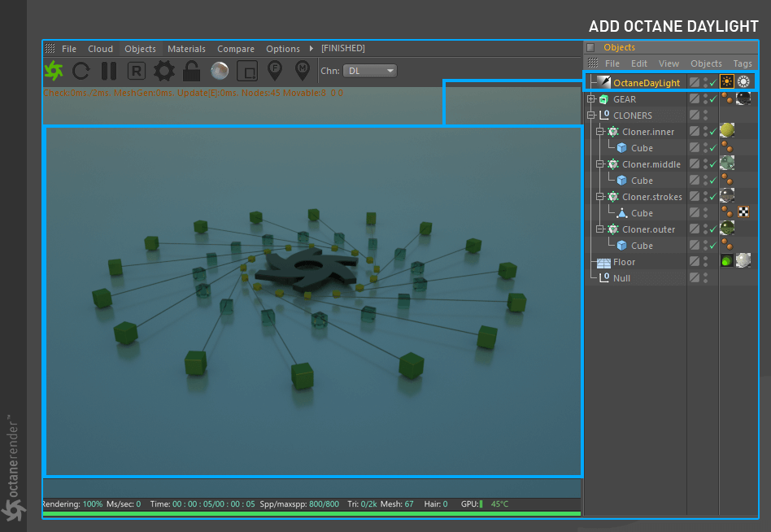Select the pick focus F pin icon

[275, 71]
